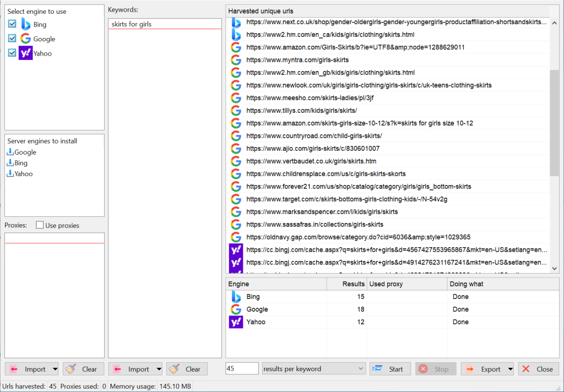
Task: Click the Bing logo in engine selection list
Action: pos(25,24)
